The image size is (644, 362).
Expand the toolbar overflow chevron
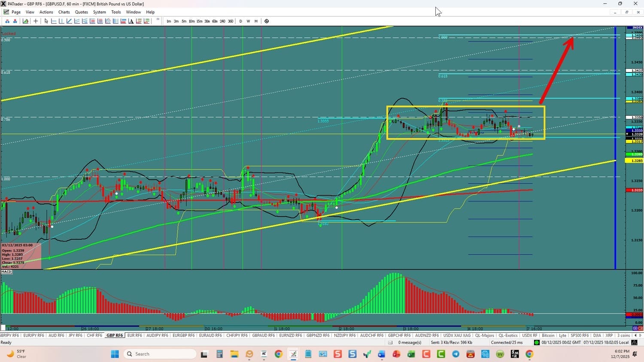[158, 19]
